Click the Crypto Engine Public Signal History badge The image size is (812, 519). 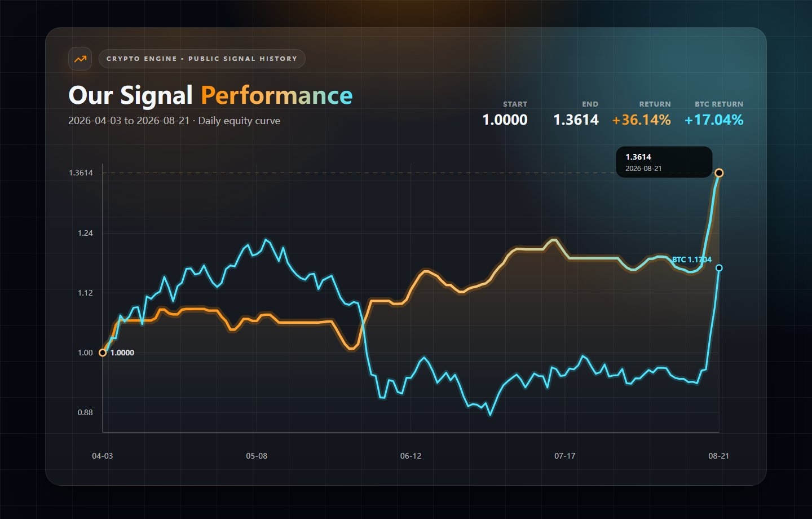tap(202, 59)
